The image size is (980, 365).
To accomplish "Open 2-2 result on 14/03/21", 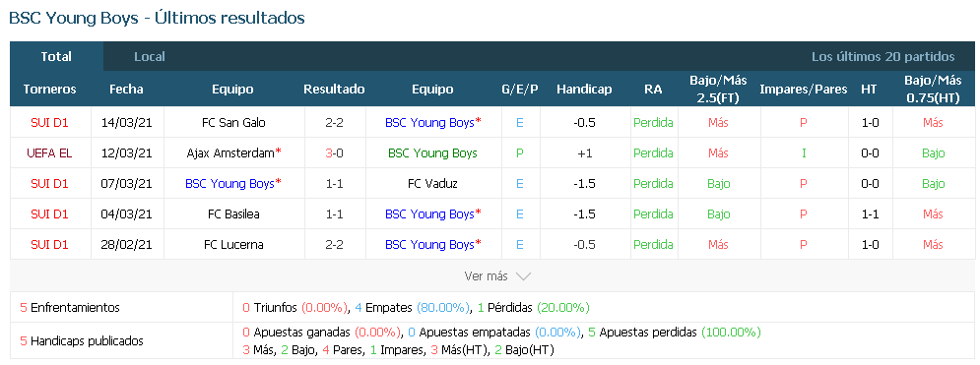I will coord(334,123).
